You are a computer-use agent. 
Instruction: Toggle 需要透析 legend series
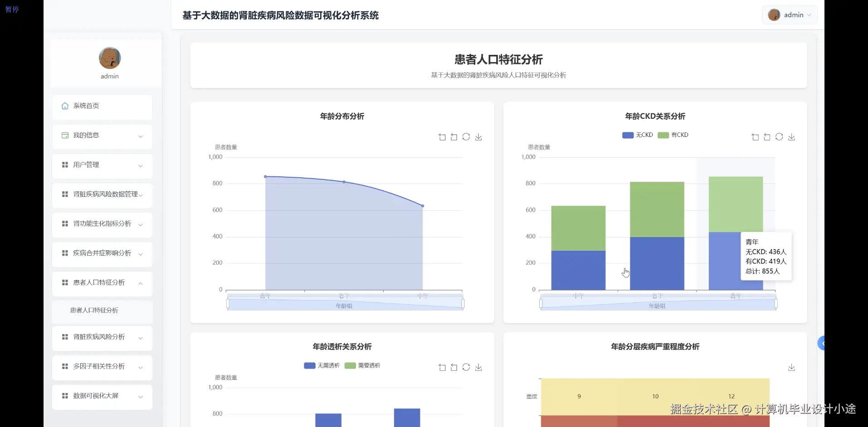click(x=362, y=365)
